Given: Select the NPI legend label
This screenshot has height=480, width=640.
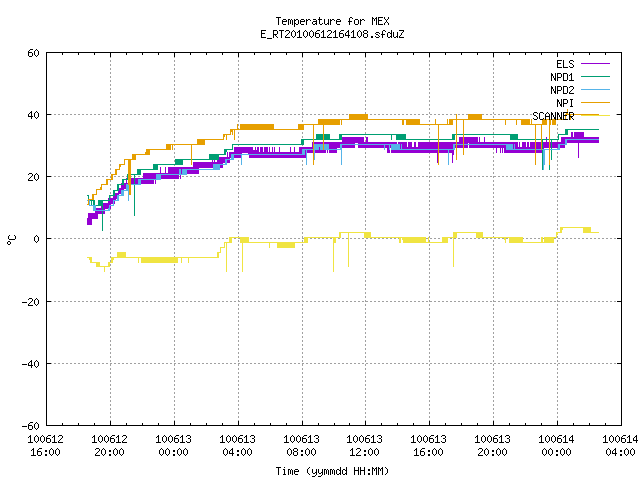Looking at the screenshot, I should coord(565,103).
